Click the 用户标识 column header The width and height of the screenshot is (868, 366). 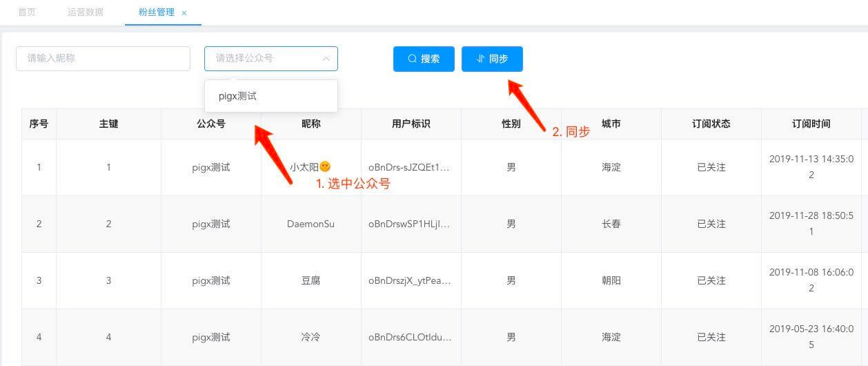pyautogui.click(x=411, y=124)
